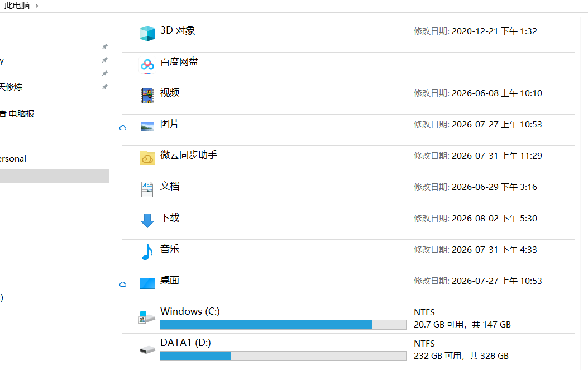Click the pin icon next to 天修炼

[104, 87]
